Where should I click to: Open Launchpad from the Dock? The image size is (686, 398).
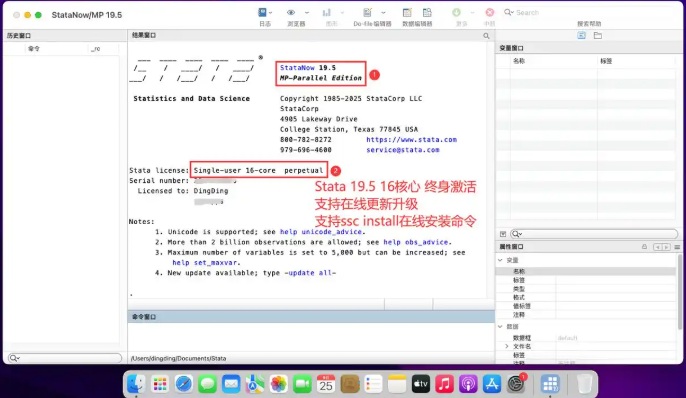(160, 384)
